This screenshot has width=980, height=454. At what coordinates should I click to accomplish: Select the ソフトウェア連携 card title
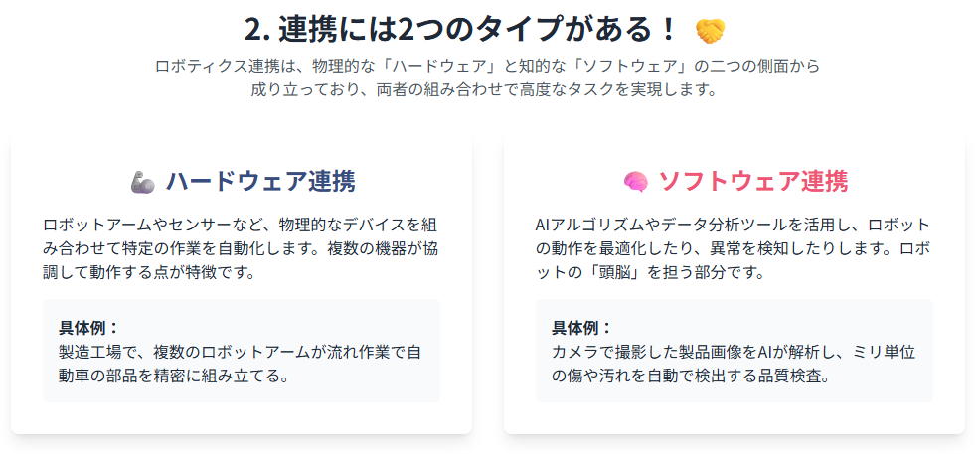point(753,181)
